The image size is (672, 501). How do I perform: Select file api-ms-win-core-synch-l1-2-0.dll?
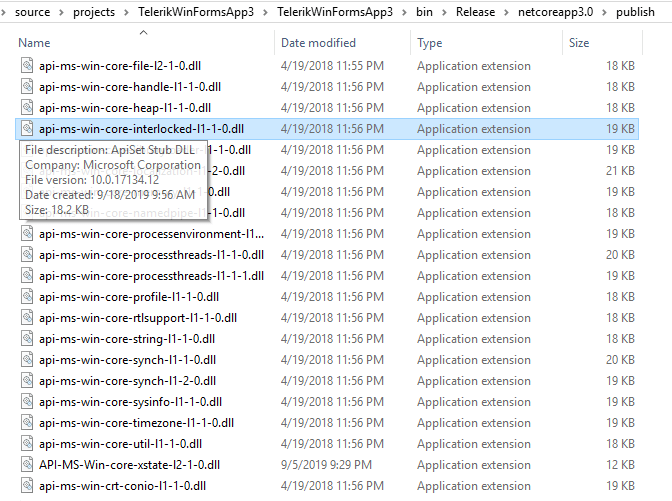[x=127, y=381]
